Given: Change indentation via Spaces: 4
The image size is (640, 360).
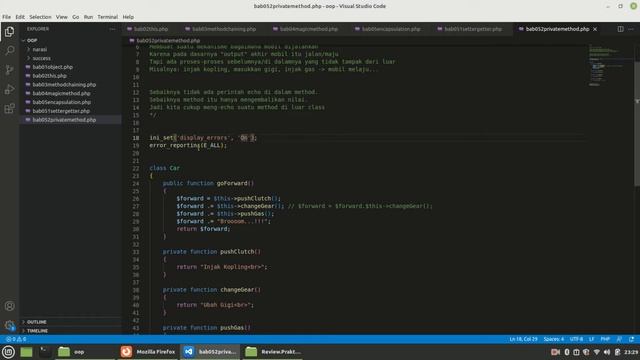Looking at the screenshot, I should pyautogui.click(x=553, y=339).
